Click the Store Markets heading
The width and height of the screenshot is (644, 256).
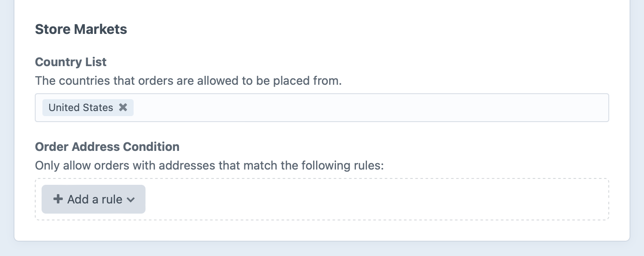[81, 29]
